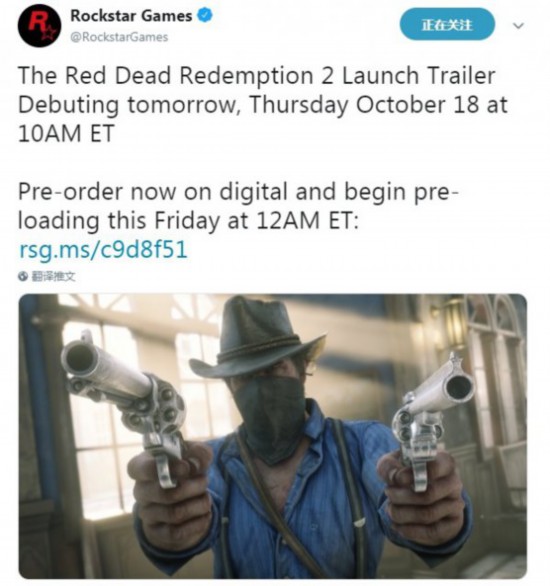The image size is (550, 586).
Task: Click the black bandana mask in image
Action: [x=272, y=417]
